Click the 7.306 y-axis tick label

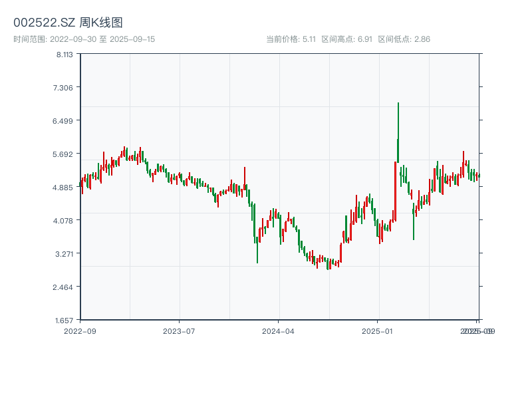pos(65,88)
